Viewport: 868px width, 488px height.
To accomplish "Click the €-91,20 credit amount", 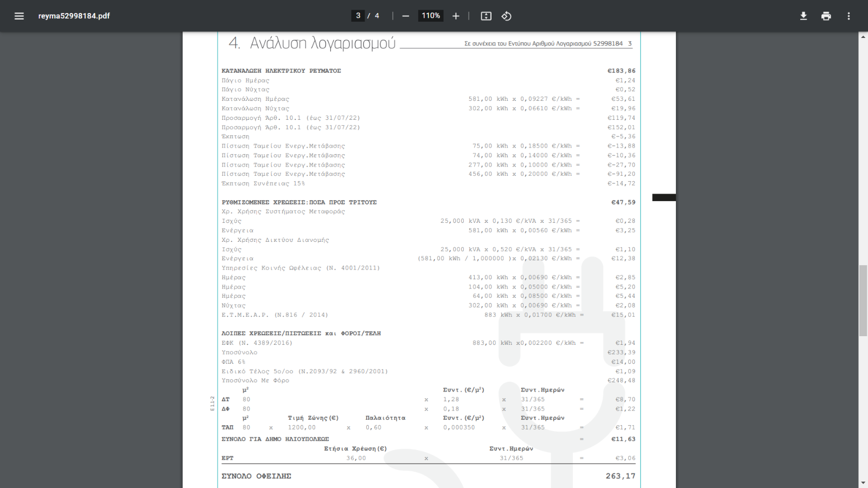I will tap(621, 174).
